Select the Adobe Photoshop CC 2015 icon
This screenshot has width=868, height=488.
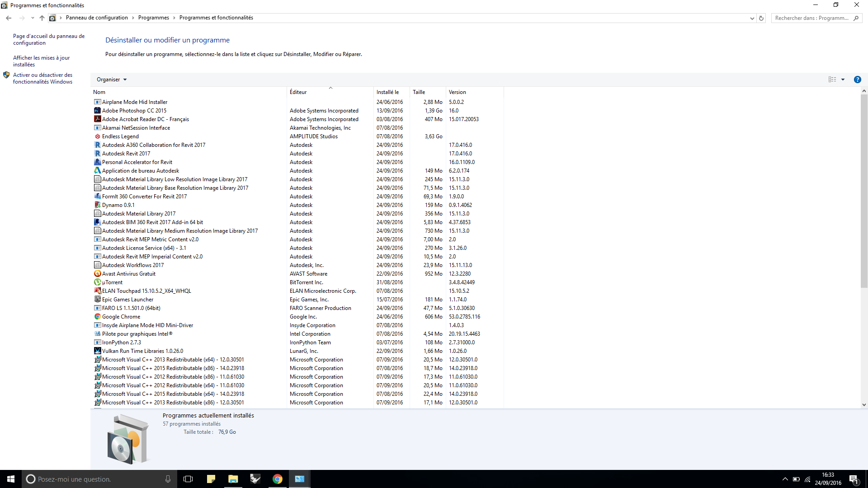(97, 111)
